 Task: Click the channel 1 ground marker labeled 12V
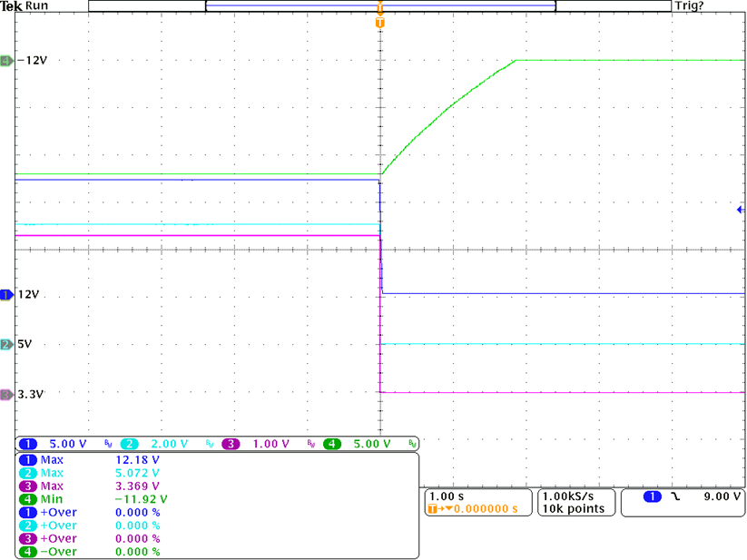click(6, 295)
